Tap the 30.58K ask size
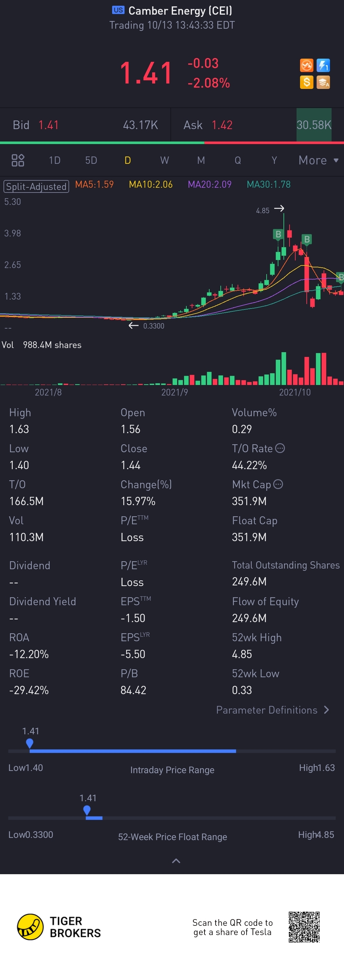Image resolution: width=344 pixels, height=980 pixels. point(314,125)
